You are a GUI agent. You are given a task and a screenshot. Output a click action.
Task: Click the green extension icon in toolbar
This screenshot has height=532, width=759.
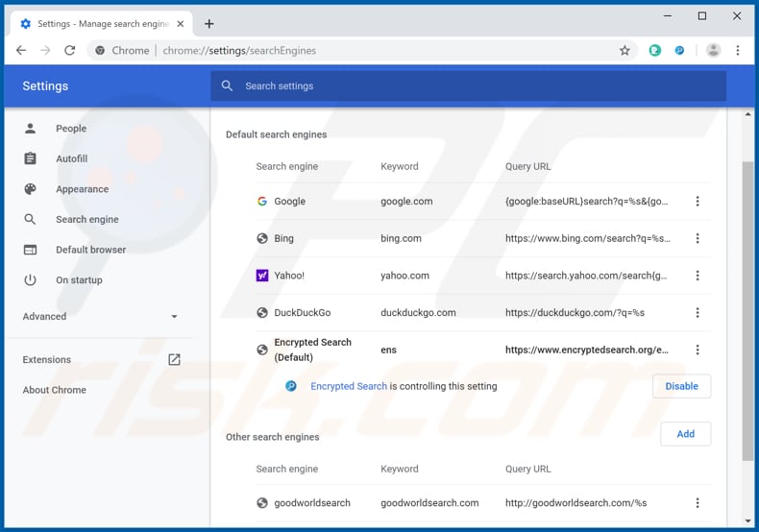tap(655, 51)
